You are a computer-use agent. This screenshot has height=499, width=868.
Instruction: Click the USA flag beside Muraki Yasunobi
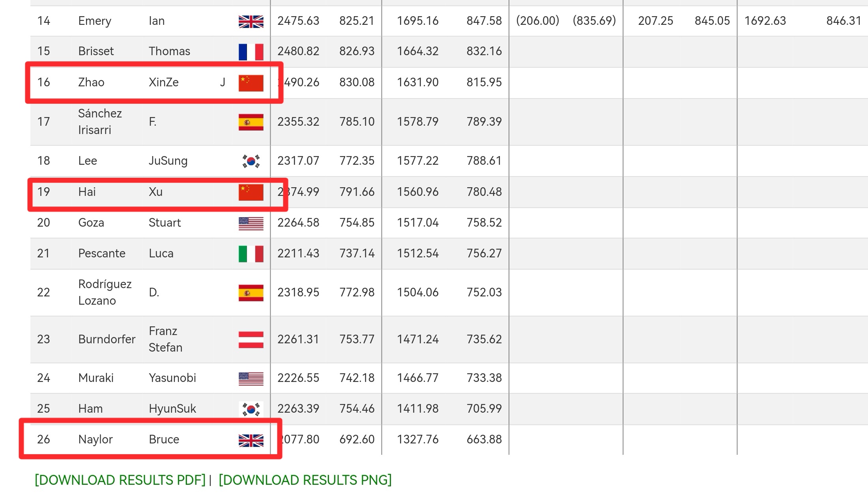(x=250, y=377)
